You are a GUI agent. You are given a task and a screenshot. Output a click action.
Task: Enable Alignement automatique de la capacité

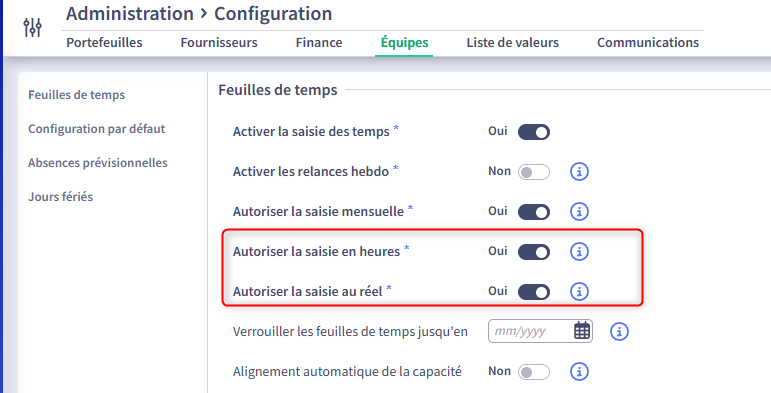(x=534, y=371)
